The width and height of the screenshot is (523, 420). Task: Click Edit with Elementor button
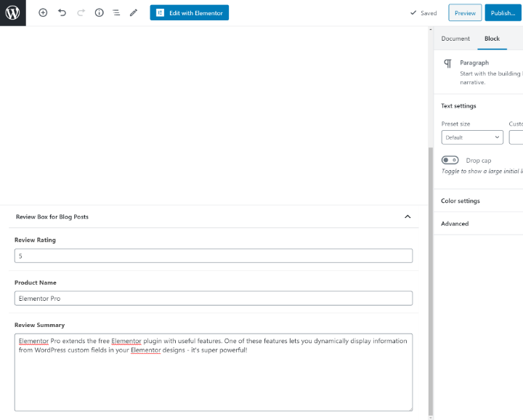coord(189,12)
